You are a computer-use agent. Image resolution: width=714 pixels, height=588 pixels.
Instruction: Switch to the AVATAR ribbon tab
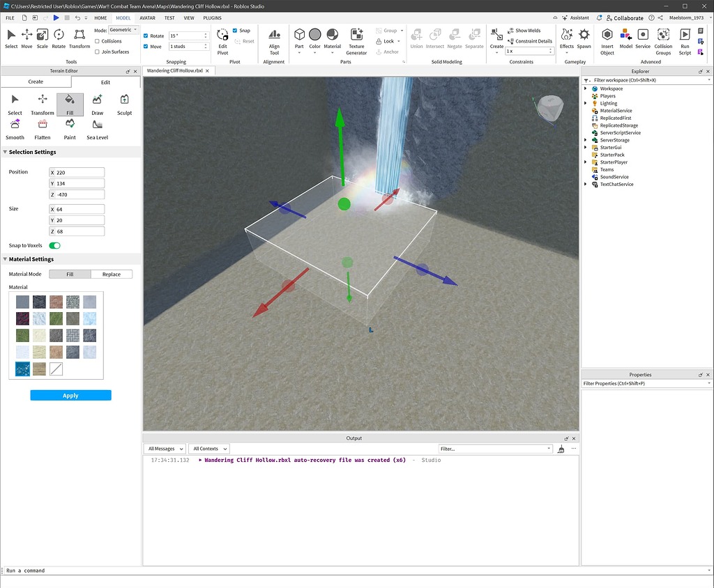(147, 17)
